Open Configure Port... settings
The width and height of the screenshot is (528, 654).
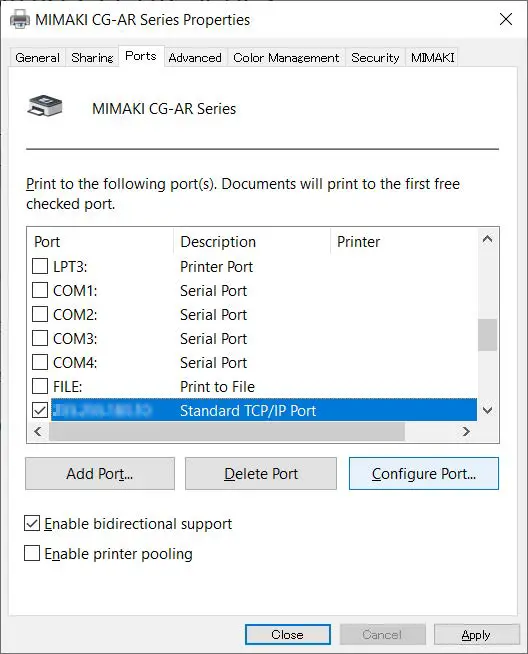424,473
